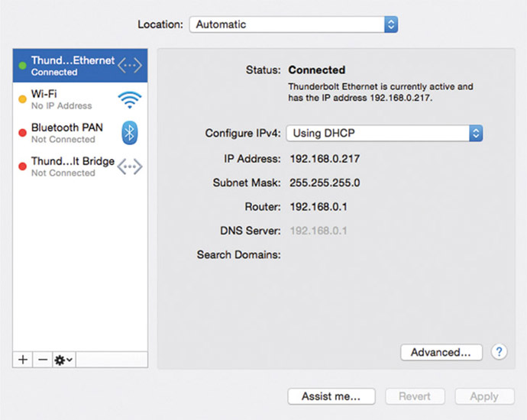Click the red status dot for Thunderbolt Bridge

pyautogui.click(x=22, y=166)
